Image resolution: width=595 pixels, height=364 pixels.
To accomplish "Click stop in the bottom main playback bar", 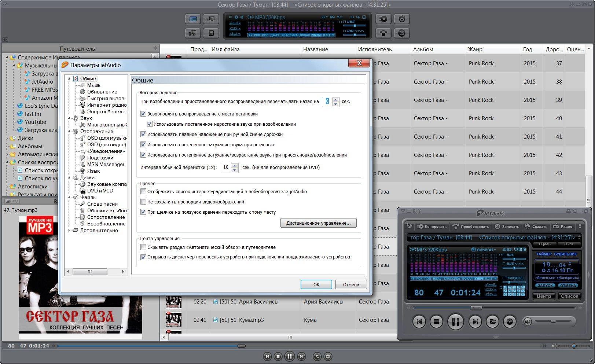I will coord(278,356).
